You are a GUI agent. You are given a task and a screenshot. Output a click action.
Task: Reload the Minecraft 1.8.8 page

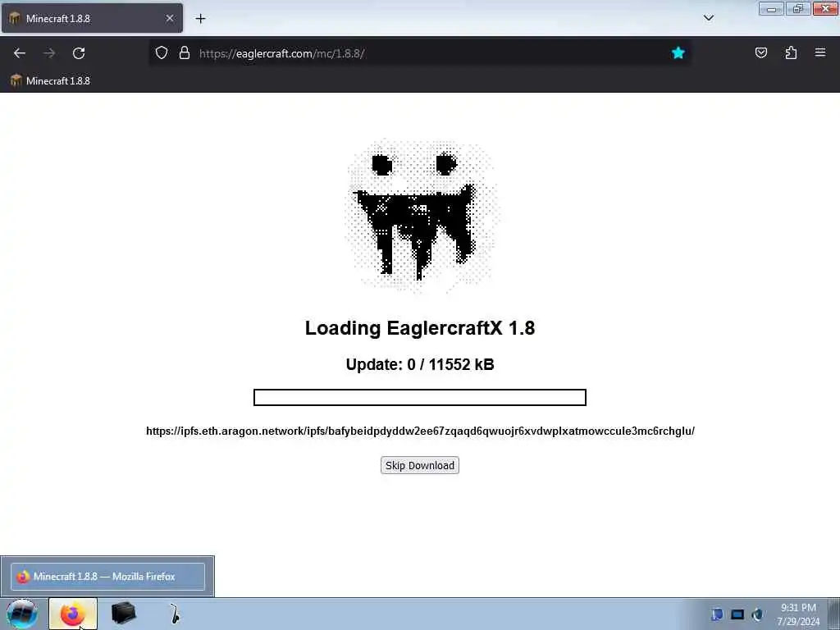point(79,53)
